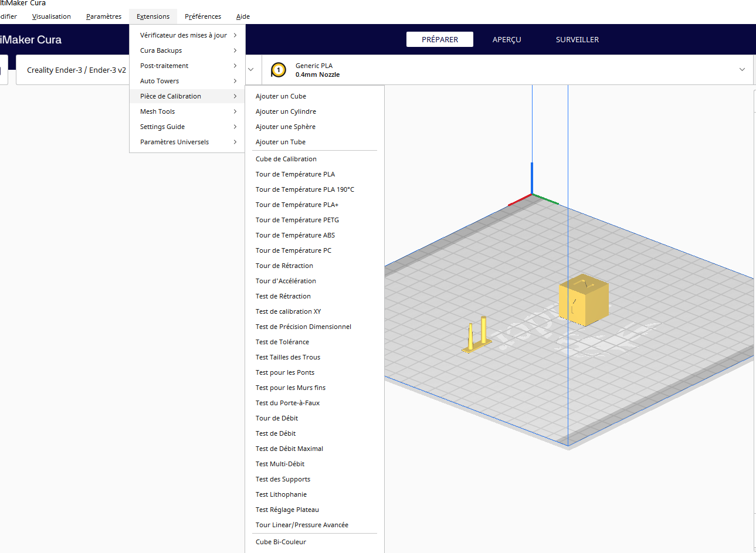Select Tour de Température PLA+
The width and height of the screenshot is (756, 553).
pos(314,205)
